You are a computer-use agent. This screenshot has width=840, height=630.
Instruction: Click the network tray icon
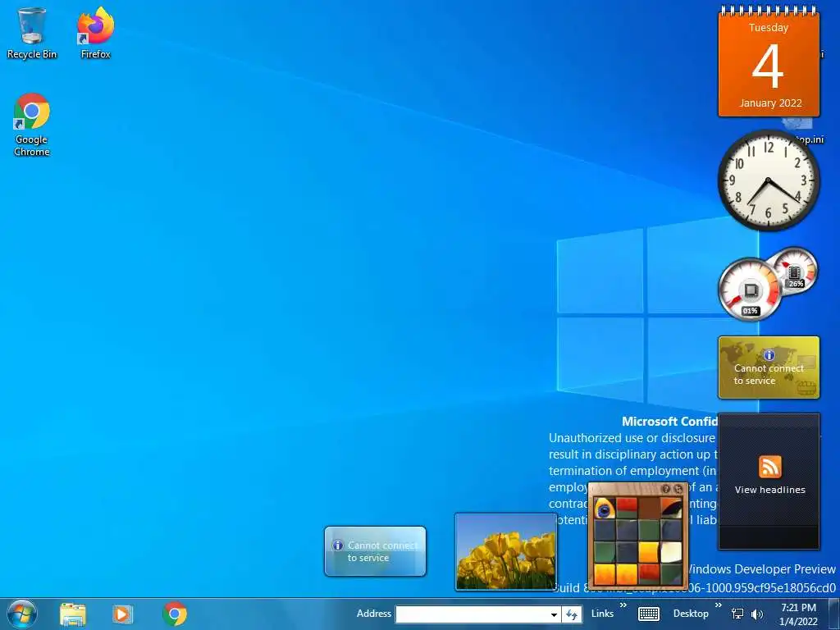coord(737,614)
